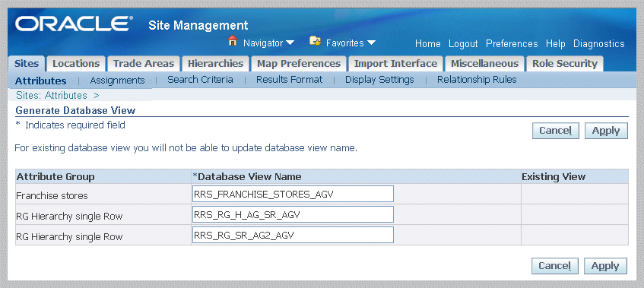Viewport: 644px width, 288px height.
Task: Open the Assignments subtab
Action: pyautogui.click(x=117, y=81)
